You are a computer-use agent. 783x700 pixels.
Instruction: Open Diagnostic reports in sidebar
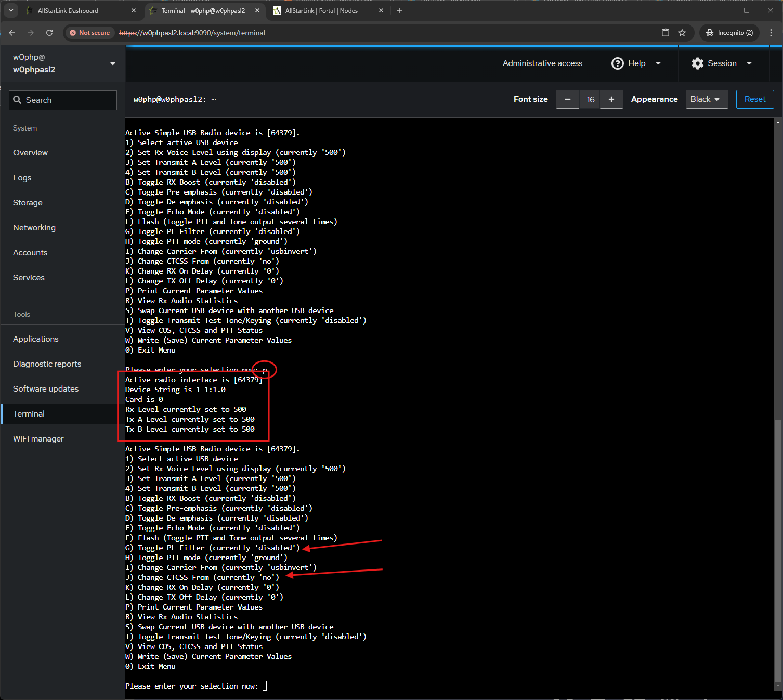[x=47, y=364]
